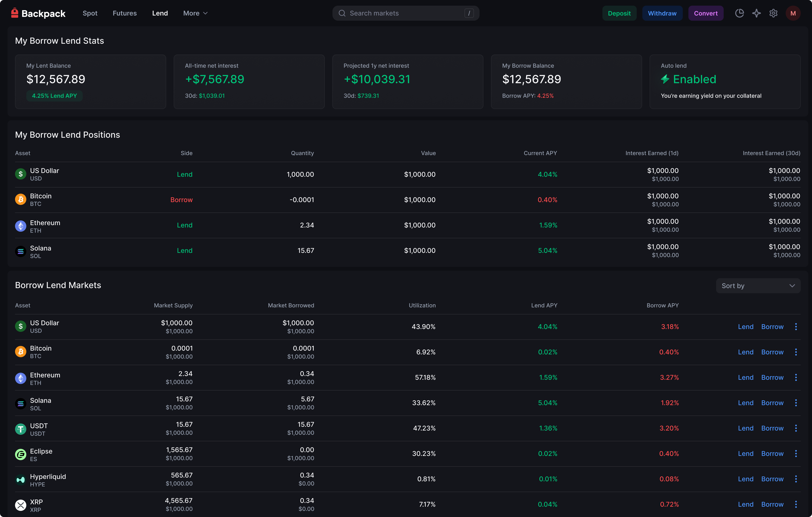Click the Bitcoin icon in Positions
Image resolution: width=812 pixels, height=517 pixels.
21,199
